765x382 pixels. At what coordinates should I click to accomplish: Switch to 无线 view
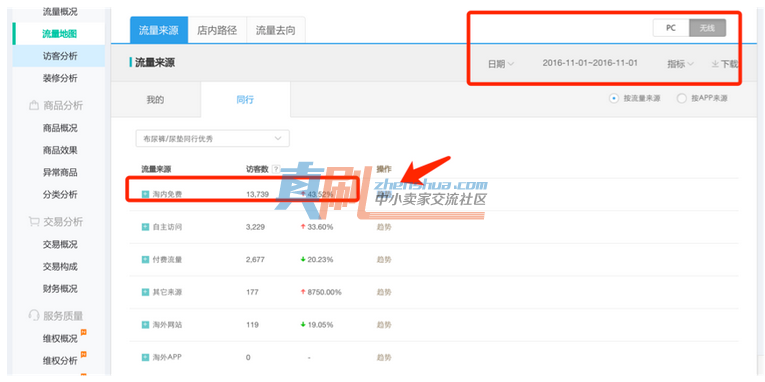(x=707, y=28)
